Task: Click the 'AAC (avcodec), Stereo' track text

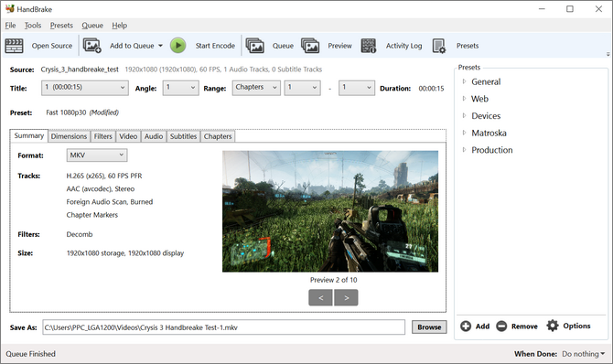Action: tap(101, 188)
